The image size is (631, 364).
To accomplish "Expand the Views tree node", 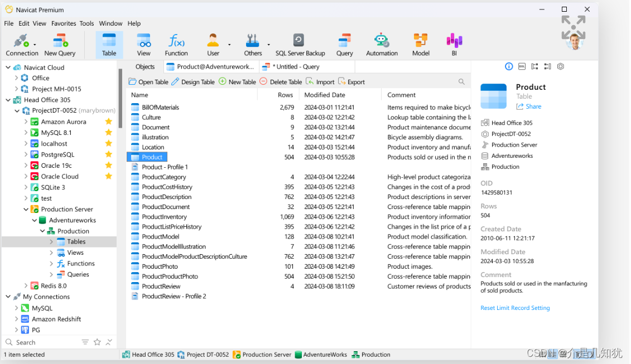I will [x=51, y=253].
